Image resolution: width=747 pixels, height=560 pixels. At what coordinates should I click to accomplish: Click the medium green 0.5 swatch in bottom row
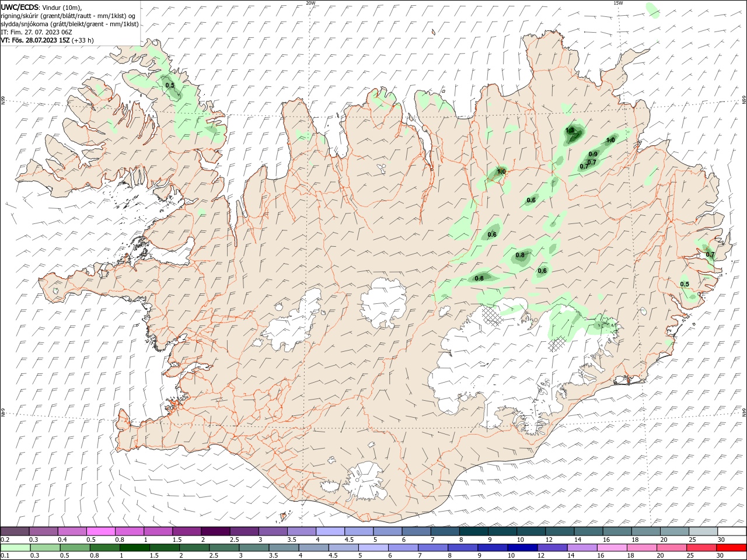tap(74, 548)
